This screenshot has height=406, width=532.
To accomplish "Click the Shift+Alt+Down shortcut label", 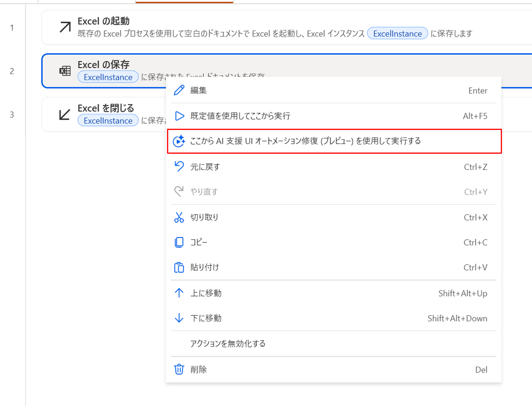I will point(457,318).
